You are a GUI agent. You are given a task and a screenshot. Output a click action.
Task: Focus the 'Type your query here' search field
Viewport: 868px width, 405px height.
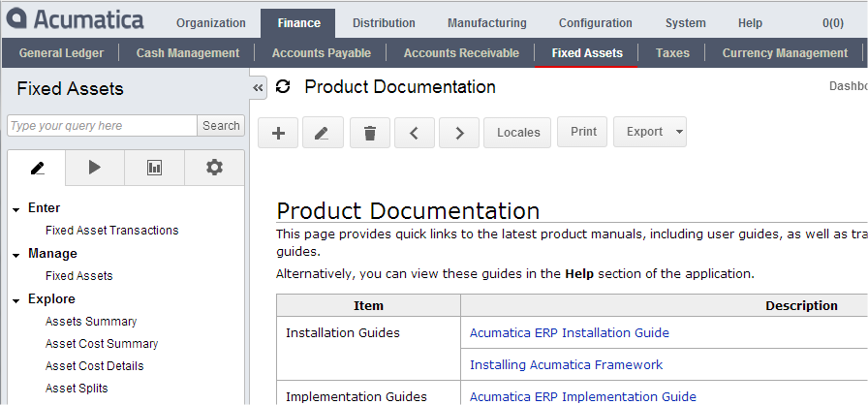coord(103,126)
